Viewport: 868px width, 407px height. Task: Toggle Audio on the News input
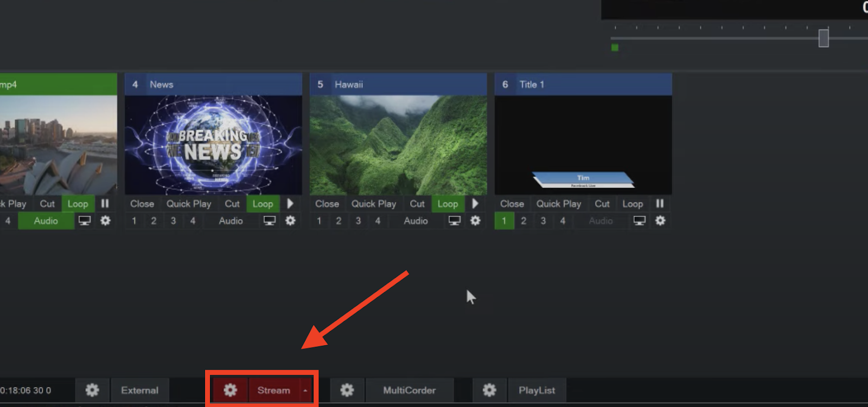coord(231,221)
